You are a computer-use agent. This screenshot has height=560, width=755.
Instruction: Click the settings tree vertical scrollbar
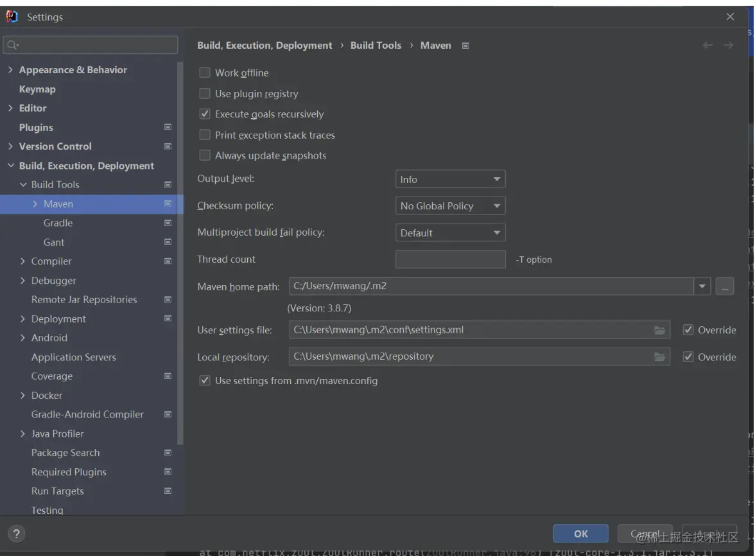pyautogui.click(x=180, y=253)
